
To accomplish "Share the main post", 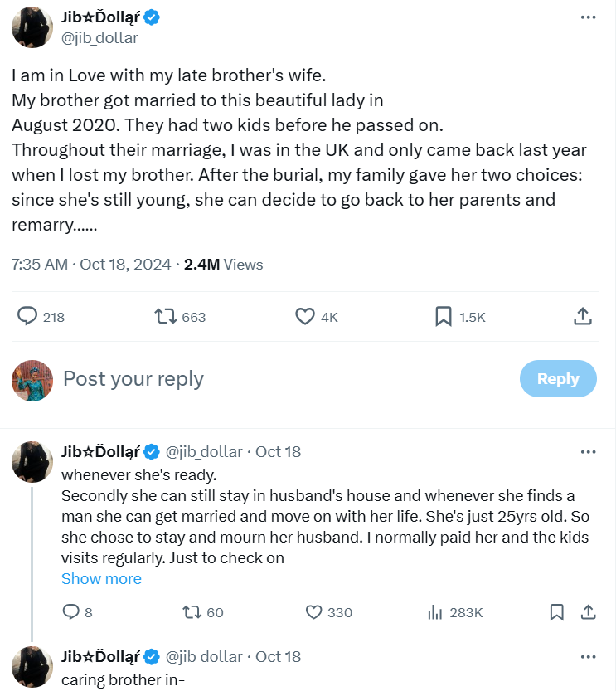I will pyautogui.click(x=583, y=316).
